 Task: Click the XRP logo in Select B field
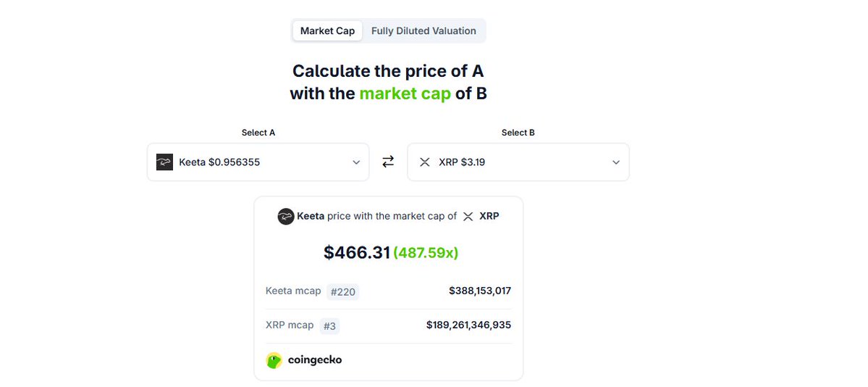pyautogui.click(x=425, y=162)
